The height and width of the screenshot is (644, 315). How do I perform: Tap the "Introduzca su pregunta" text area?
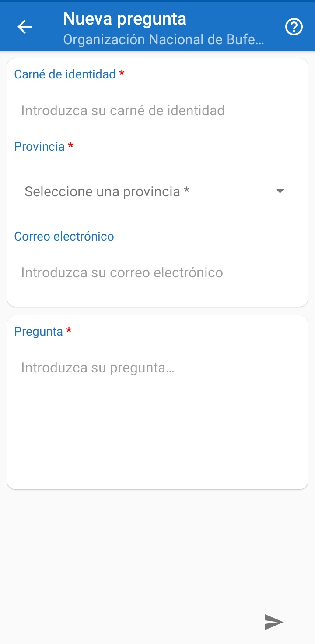(x=98, y=368)
